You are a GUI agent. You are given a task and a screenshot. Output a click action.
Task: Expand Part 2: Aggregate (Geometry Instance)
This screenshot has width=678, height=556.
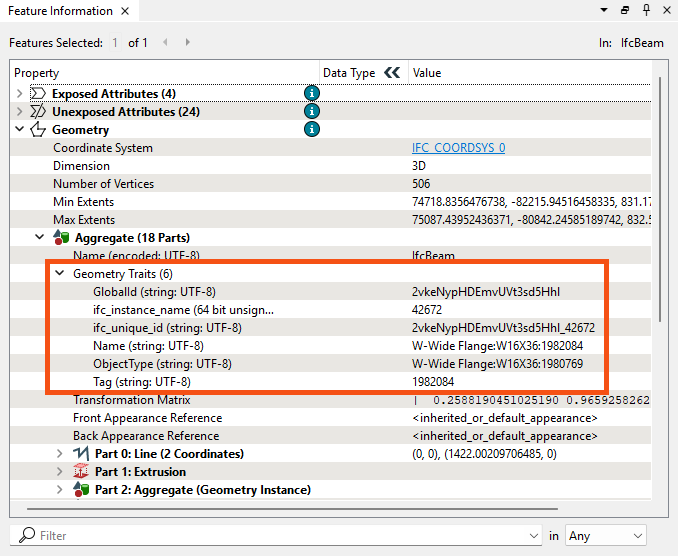pyautogui.click(x=61, y=490)
